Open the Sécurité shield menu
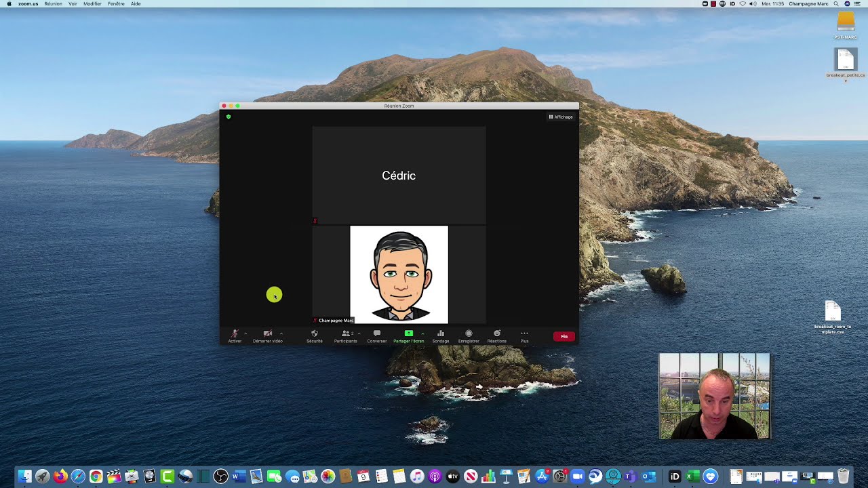The height and width of the screenshot is (488, 868). (314, 336)
